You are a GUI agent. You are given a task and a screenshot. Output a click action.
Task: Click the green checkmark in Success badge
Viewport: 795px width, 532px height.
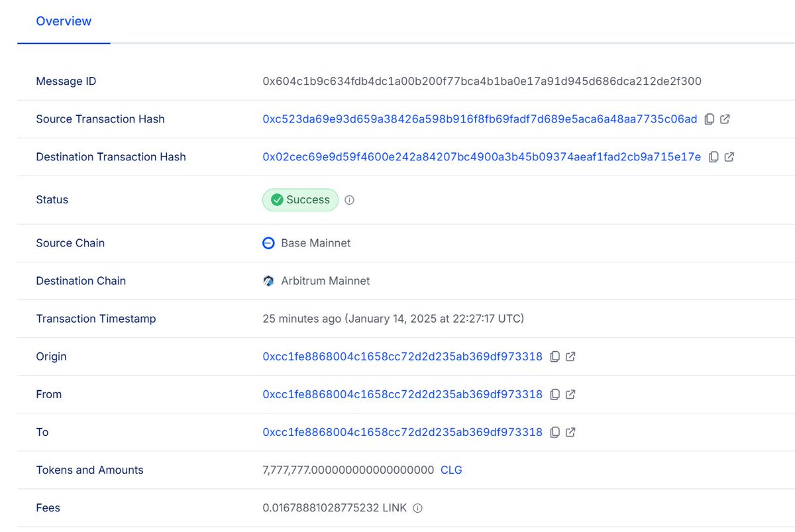pyautogui.click(x=277, y=199)
